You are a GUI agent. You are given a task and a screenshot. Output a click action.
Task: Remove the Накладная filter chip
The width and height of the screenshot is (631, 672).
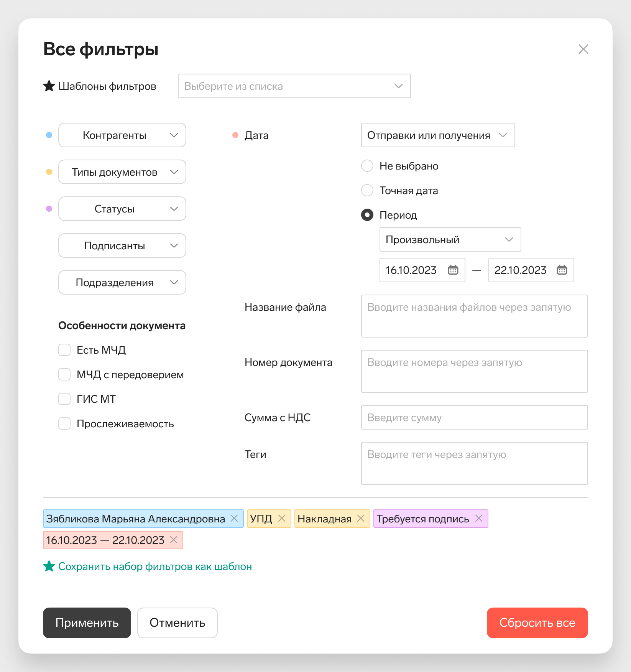click(x=361, y=519)
